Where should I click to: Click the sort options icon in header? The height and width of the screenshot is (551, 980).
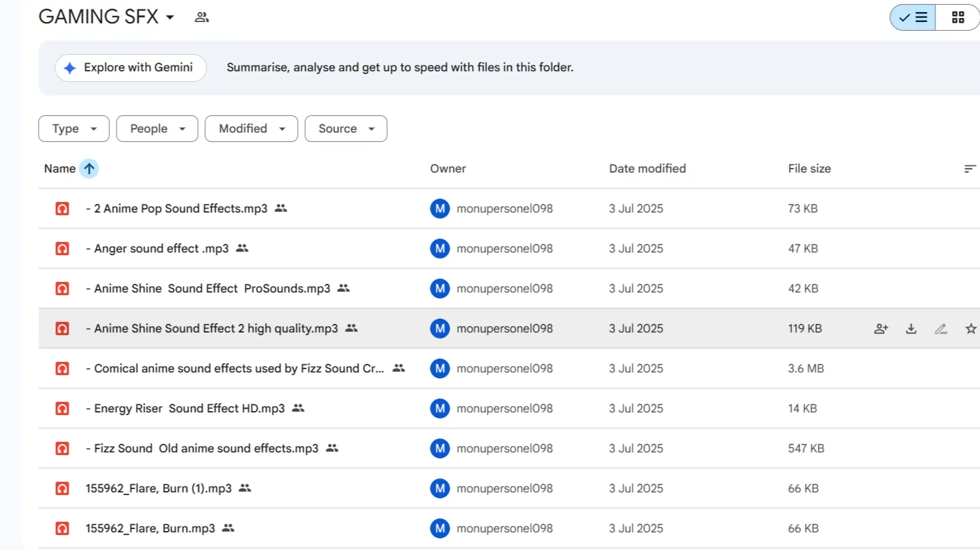[x=969, y=169]
